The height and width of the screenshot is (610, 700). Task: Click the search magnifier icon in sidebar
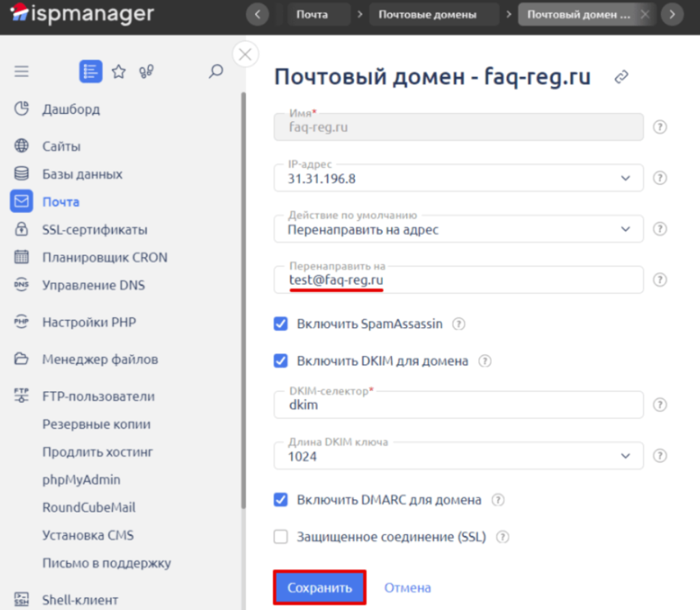[216, 71]
